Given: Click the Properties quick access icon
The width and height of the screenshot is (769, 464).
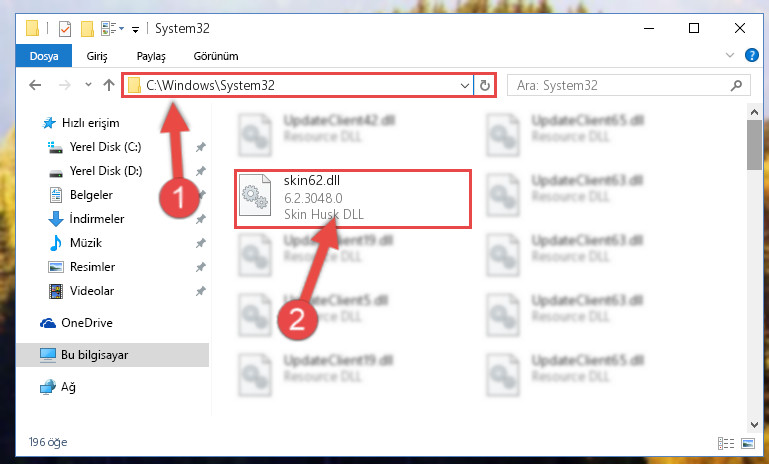Looking at the screenshot, I should 65,29.
